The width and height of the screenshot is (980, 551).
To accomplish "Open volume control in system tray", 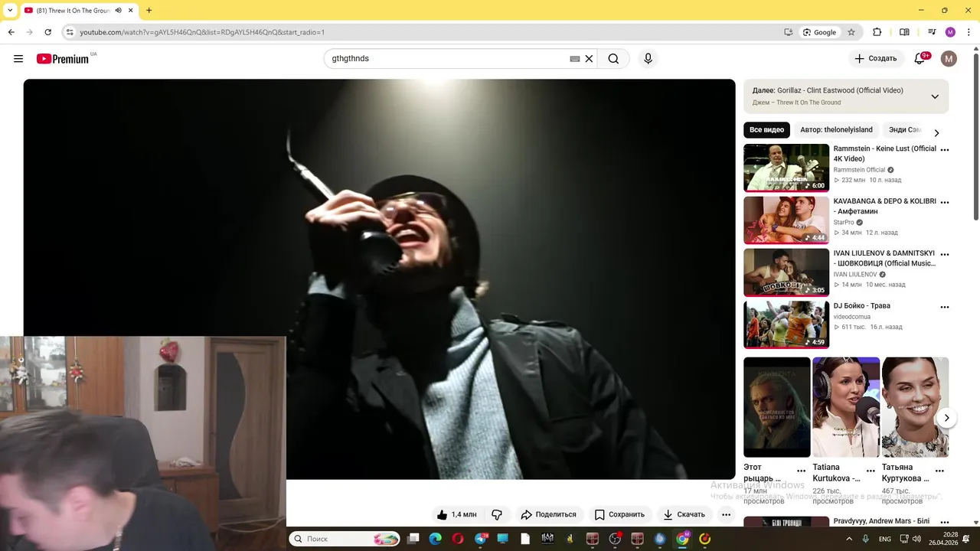I will click(x=916, y=539).
